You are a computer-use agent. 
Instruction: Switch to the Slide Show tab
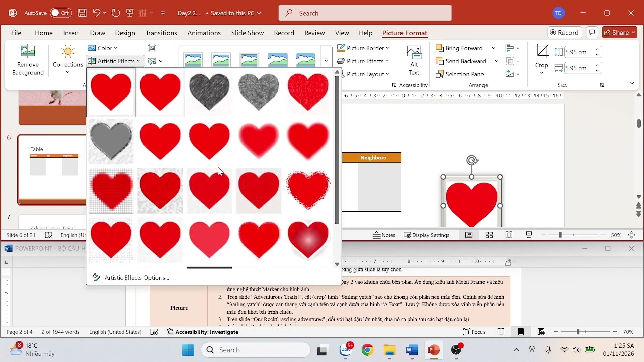pyautogui.click(x=248, y=33)
